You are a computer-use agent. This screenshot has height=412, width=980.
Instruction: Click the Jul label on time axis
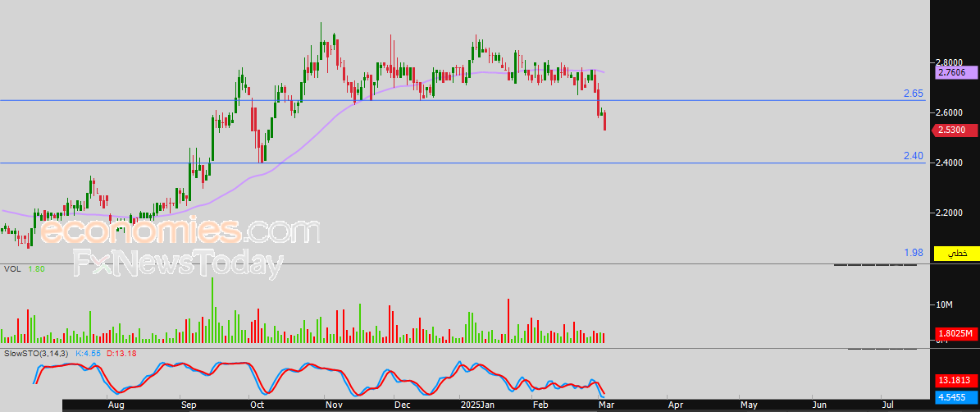(889, 405)
